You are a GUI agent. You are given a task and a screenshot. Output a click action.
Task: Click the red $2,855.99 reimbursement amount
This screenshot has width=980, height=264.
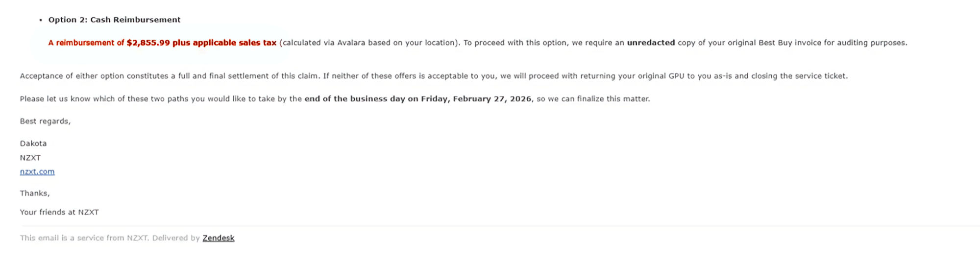[x=148, y=43]
